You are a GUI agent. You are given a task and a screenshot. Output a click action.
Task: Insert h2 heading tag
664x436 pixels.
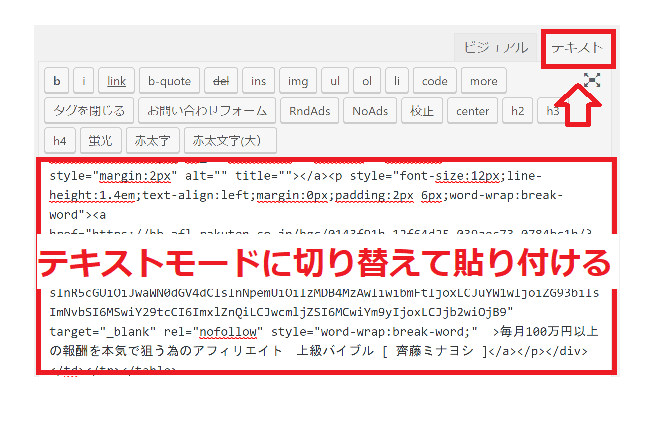click(517, 110)
